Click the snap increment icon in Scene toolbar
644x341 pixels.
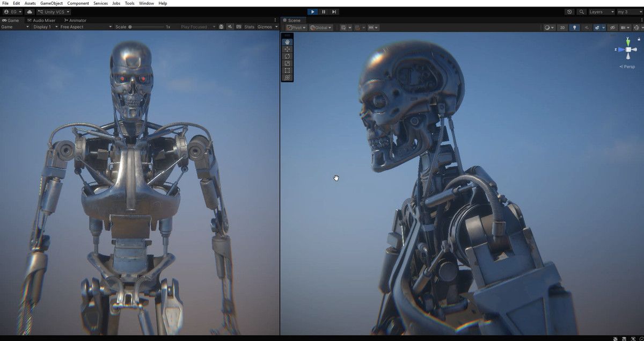pyautogui.click(x=357, y=27)
